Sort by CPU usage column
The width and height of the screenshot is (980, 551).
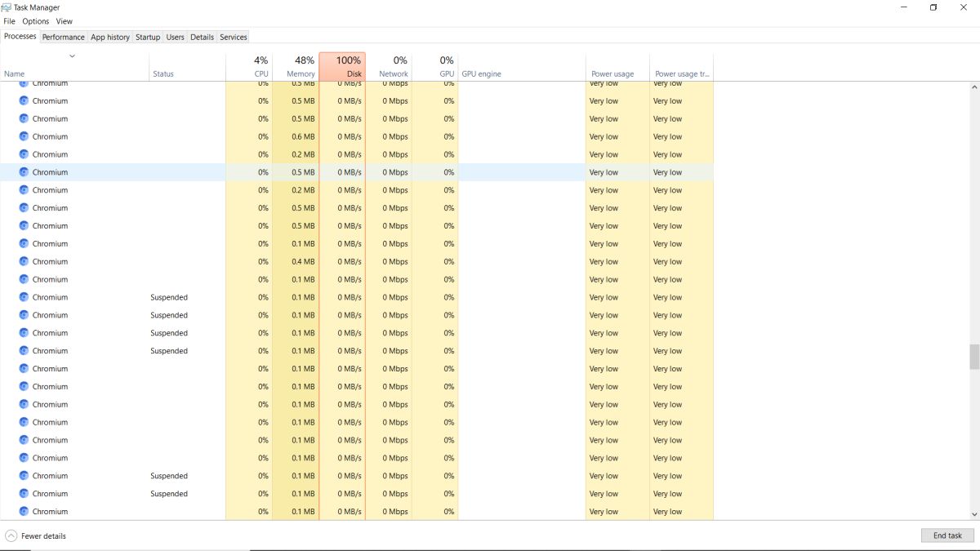tap(248, 67)
